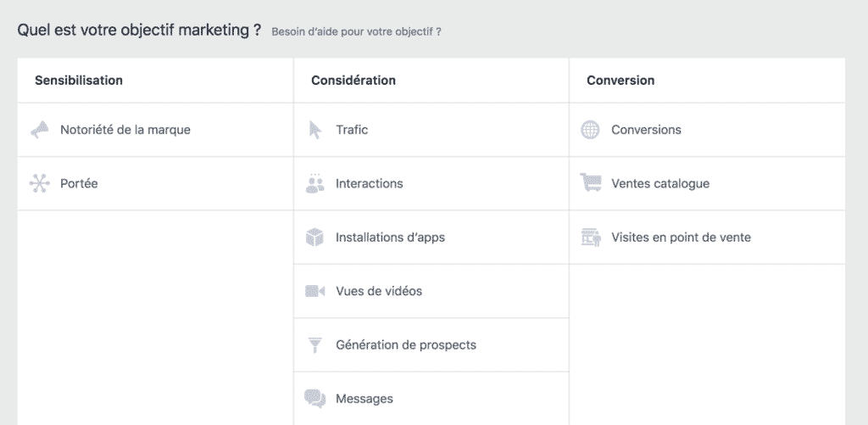Click the Considération column header
The height and width of the screenshot is (425, 868).
pos(353,81)
